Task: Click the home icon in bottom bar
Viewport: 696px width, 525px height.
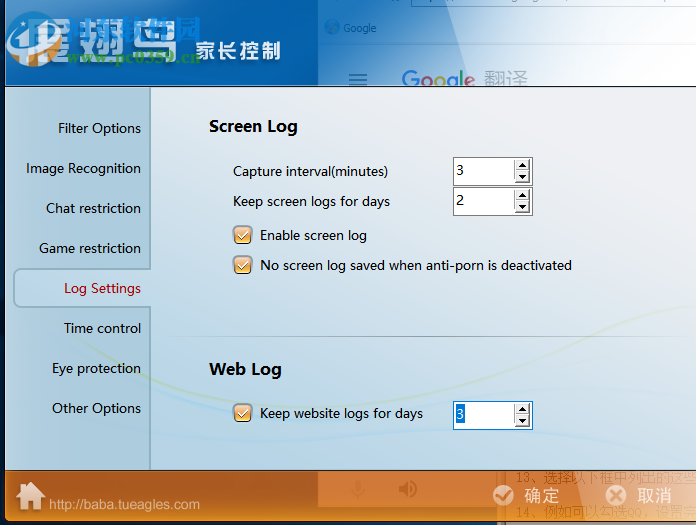Action: (30, 496)
